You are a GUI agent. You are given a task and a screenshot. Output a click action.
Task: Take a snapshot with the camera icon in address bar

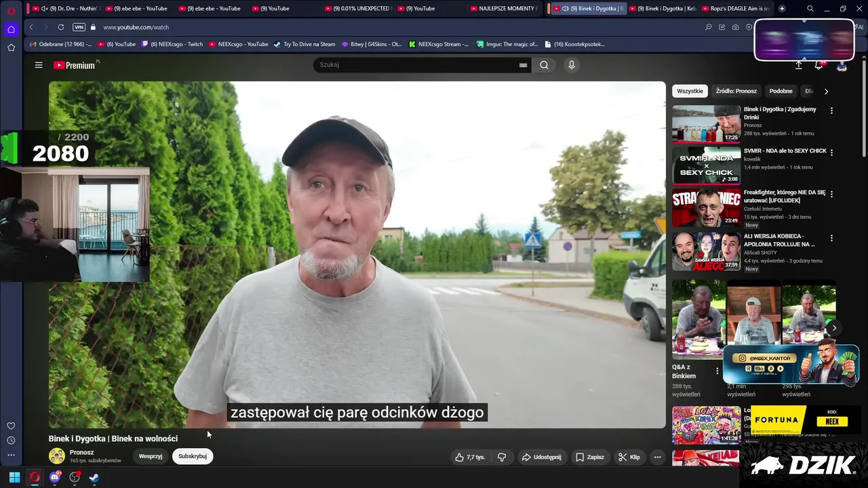(x=736, y=27)
